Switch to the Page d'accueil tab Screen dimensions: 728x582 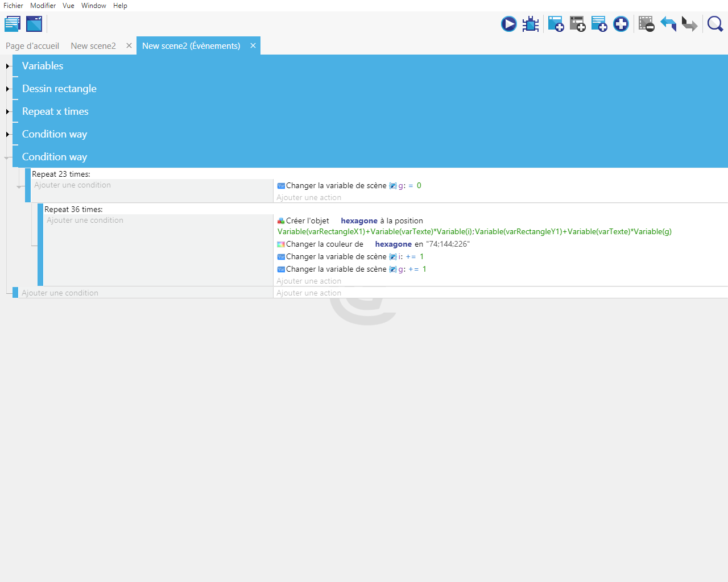click(x=32, y=46)
